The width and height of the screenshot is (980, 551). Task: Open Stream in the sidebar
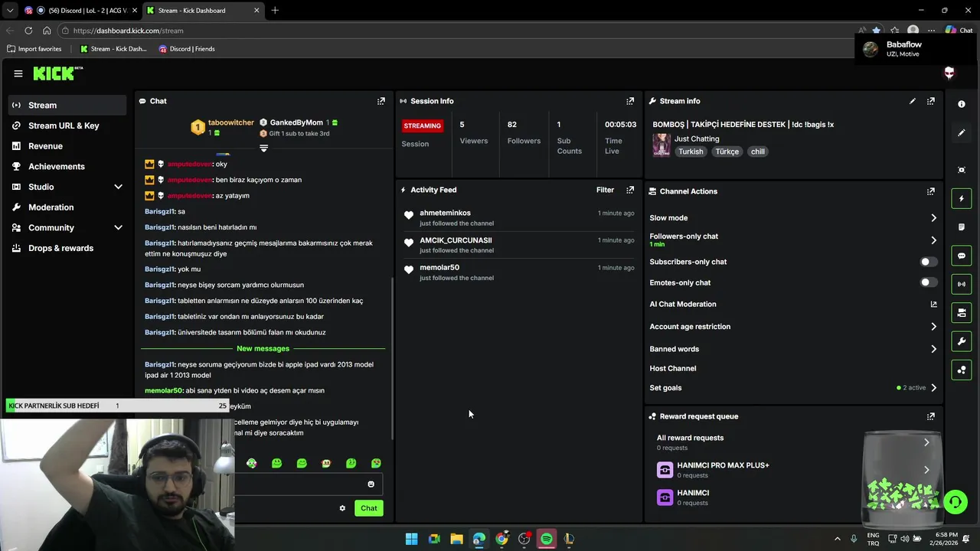[x=67, y=105]
